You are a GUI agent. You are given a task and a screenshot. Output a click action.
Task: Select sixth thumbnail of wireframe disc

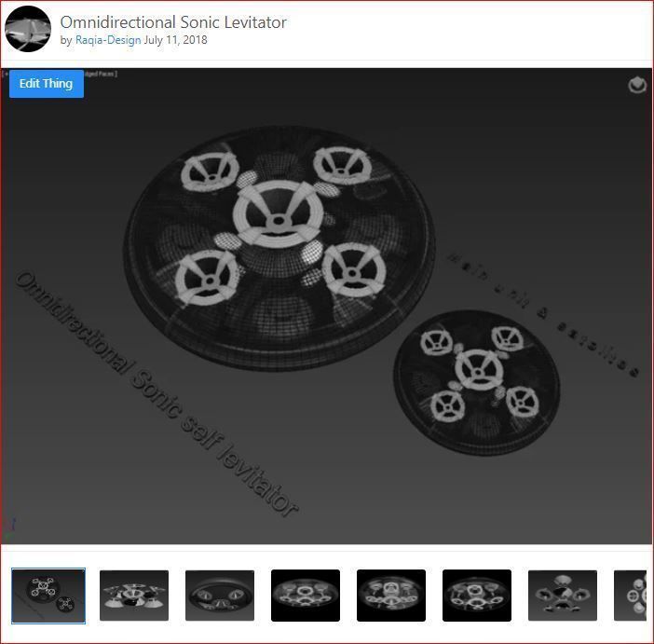pos(477,596)
